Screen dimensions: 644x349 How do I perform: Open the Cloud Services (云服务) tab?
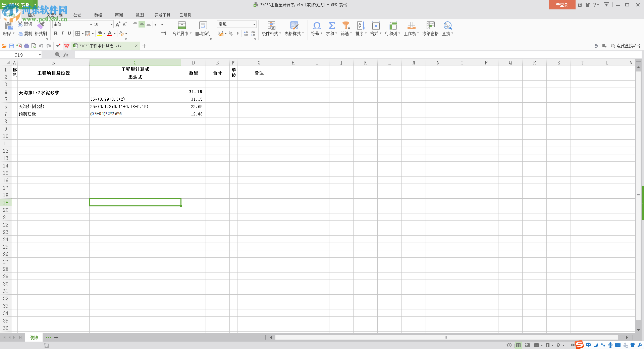pos(185,15)
